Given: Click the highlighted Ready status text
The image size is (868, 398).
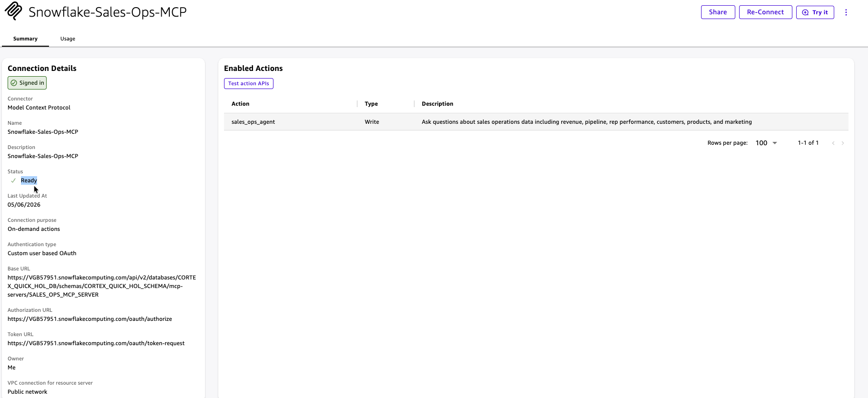Looking at the screenshot, I should click(x=29, y=180).
